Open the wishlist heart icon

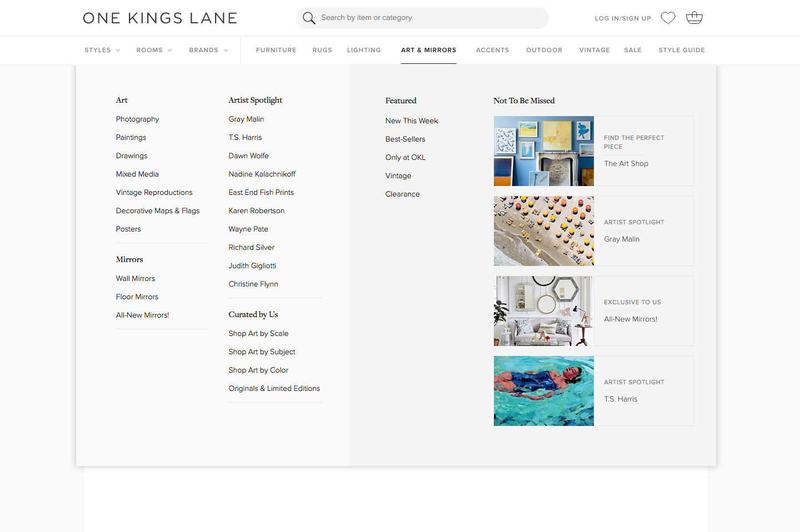point(668,18)
